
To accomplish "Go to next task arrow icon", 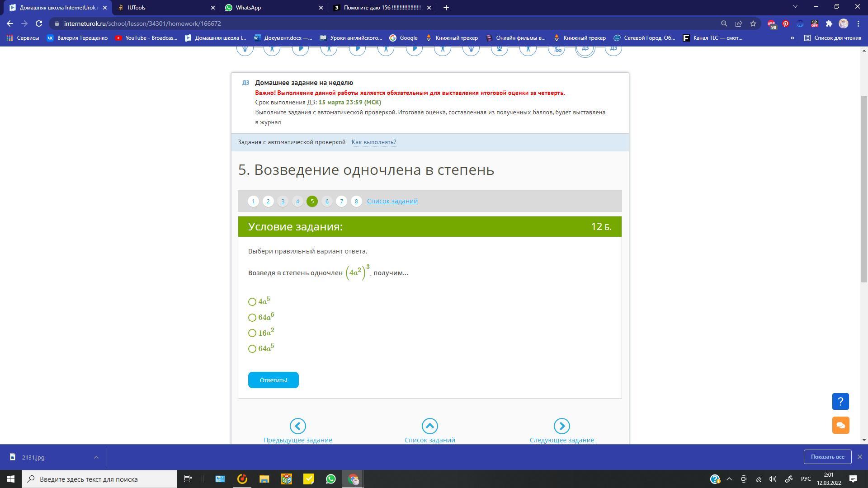I will [561, 426].
